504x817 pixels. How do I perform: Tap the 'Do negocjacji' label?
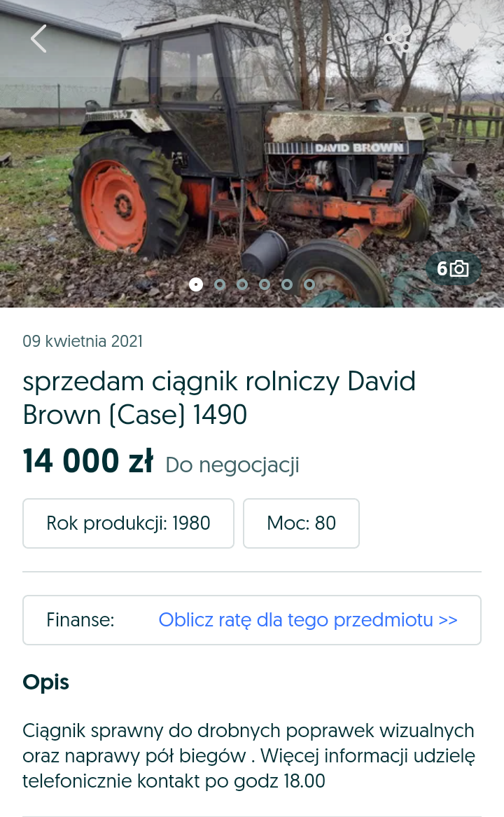[x=232, y=465]
